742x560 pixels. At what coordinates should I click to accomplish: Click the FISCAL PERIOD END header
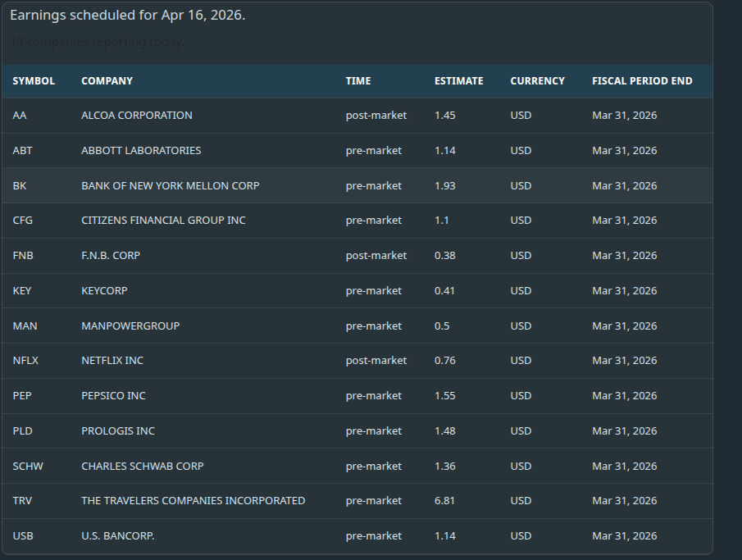point(642,81)
